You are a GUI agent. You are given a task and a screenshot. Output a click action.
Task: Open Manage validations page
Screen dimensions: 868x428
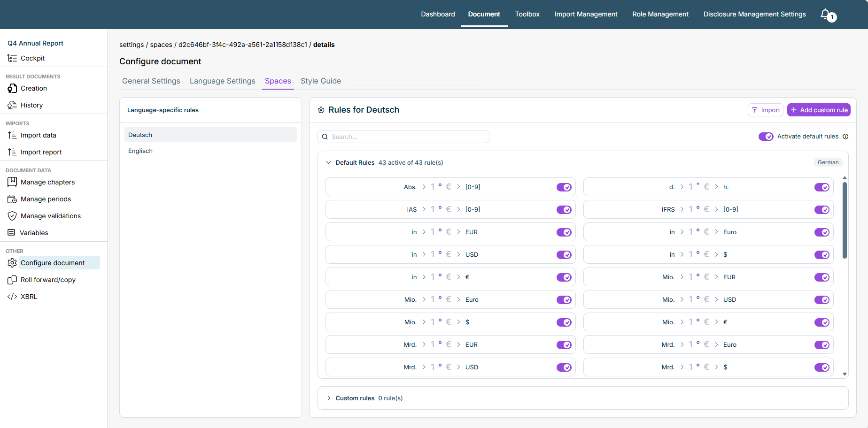pos(50,216)
